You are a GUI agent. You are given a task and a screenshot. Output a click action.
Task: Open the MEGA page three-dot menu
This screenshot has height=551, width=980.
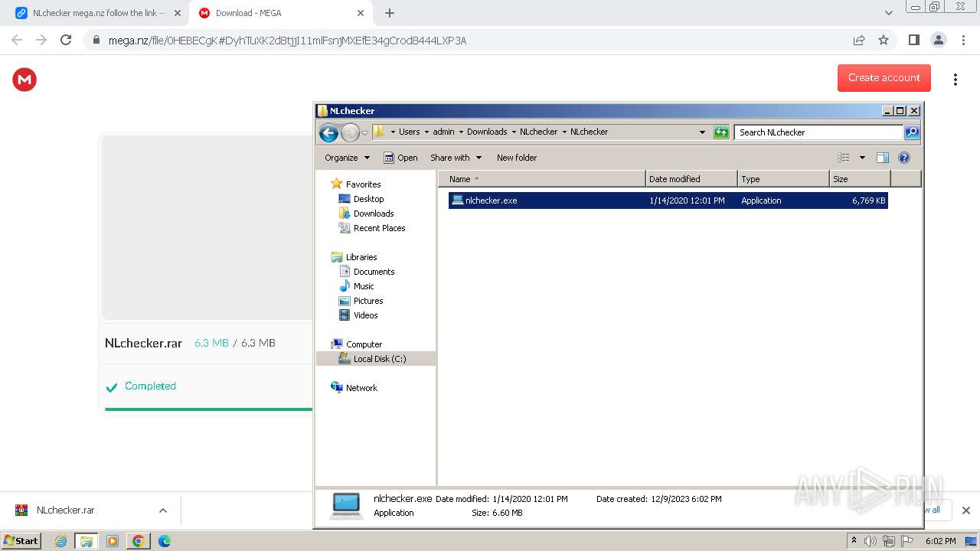coord(955,80)
